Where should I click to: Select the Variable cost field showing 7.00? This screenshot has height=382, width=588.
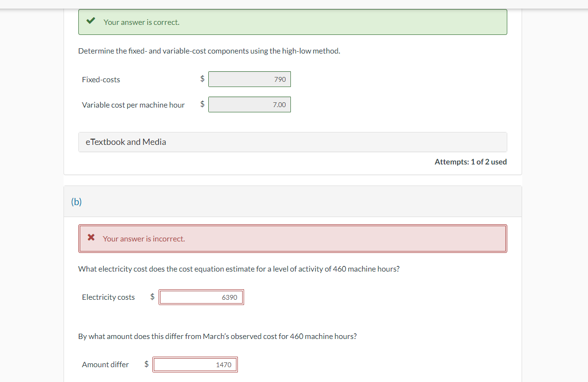pos(249,104)
